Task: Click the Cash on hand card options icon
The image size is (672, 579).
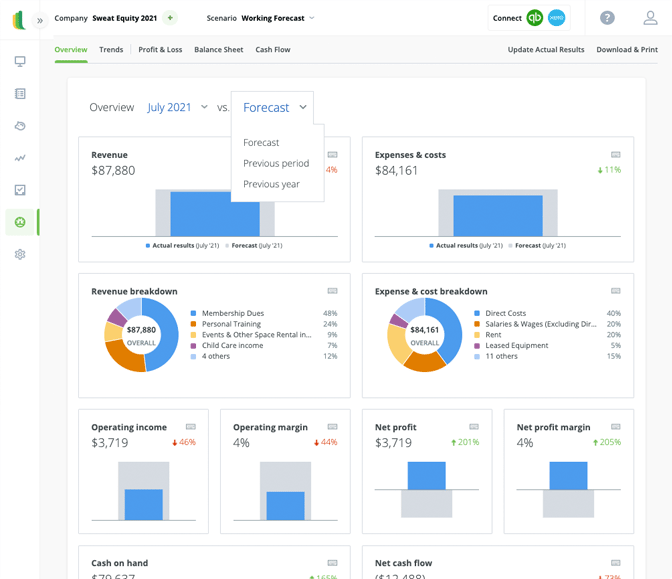Action: coord(332,563)
